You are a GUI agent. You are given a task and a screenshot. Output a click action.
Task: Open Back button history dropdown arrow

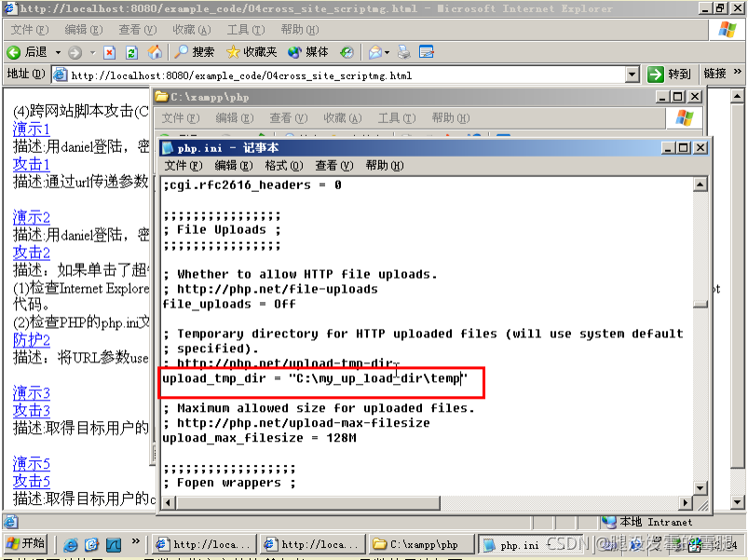[x=58, y=52]
